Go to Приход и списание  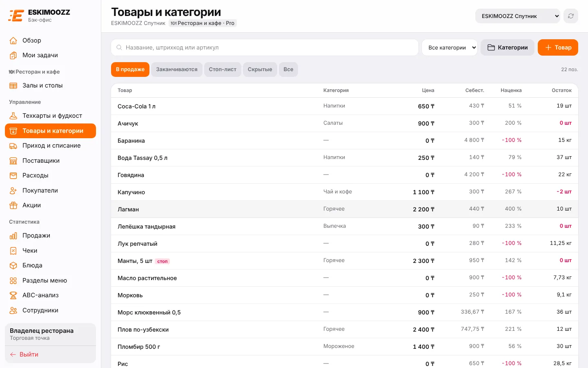point(50,146)
